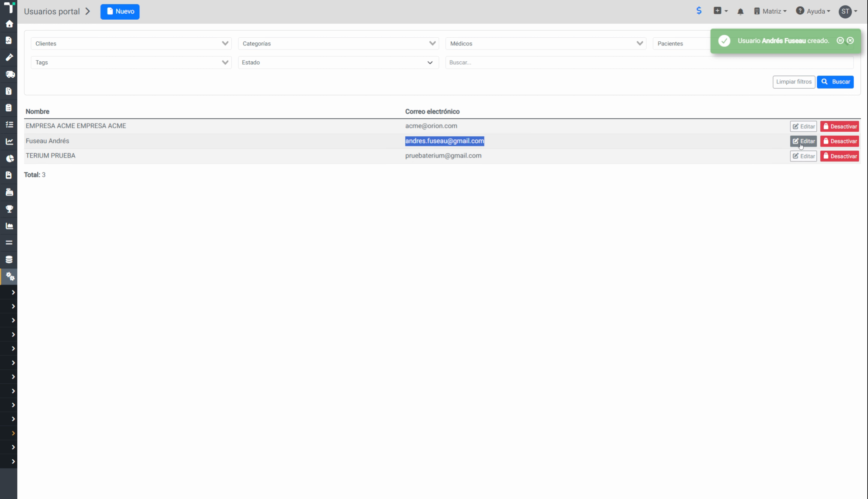Click the Usuarios portal breadcrumb
This screenshot has height=499, width=868.
pyautogui.click(x=52, y=11)
